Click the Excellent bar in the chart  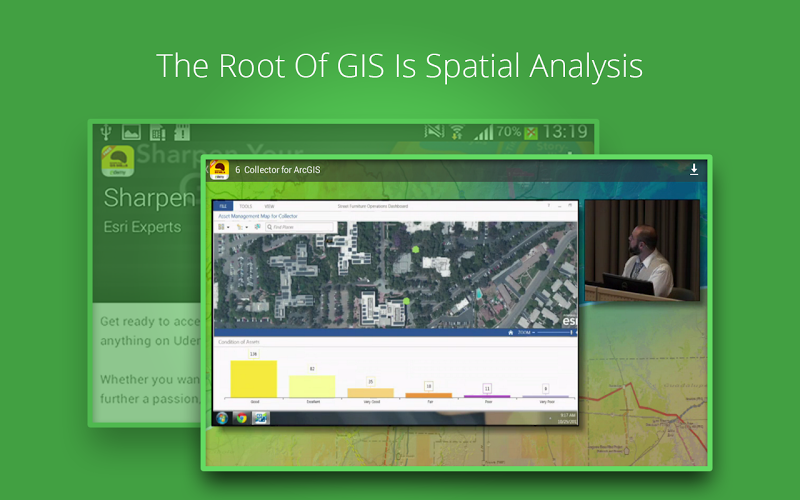click(x=312, y=386)
